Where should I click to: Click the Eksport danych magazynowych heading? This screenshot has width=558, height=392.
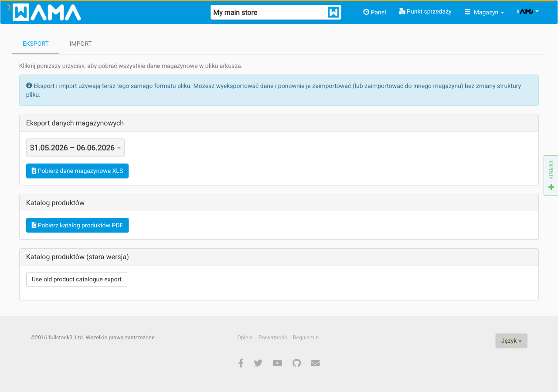pos(75,123)
